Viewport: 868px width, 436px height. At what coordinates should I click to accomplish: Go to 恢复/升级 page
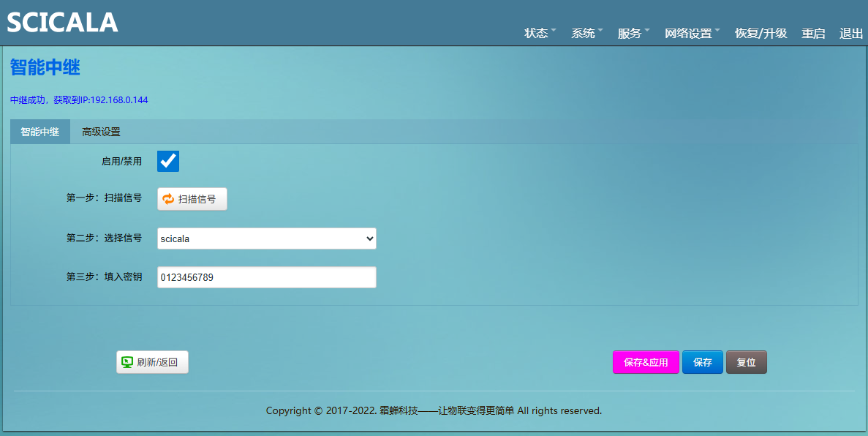tap(761, 33)
